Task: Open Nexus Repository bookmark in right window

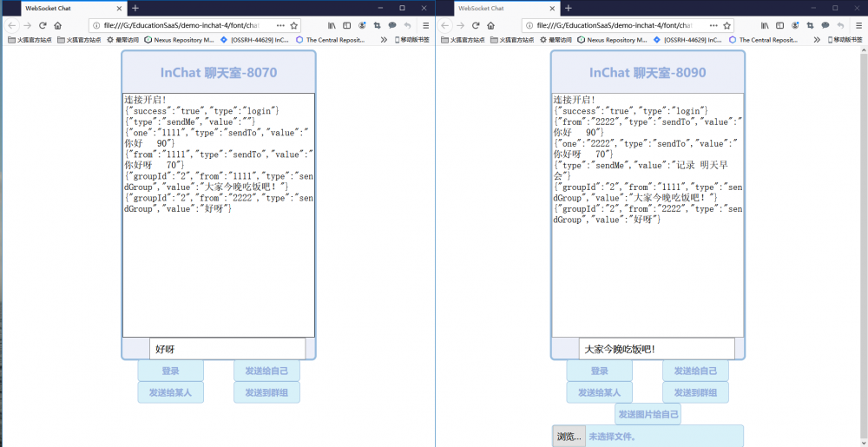Action: pyautogui.click(x=612, y=40)
